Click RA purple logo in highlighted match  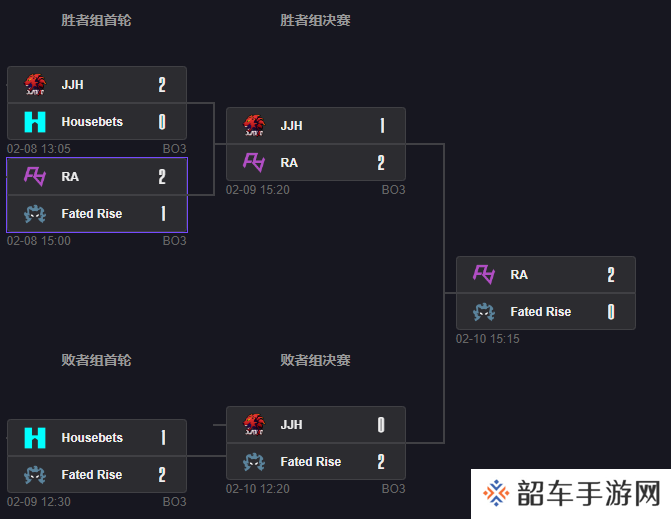pos(35,176)
